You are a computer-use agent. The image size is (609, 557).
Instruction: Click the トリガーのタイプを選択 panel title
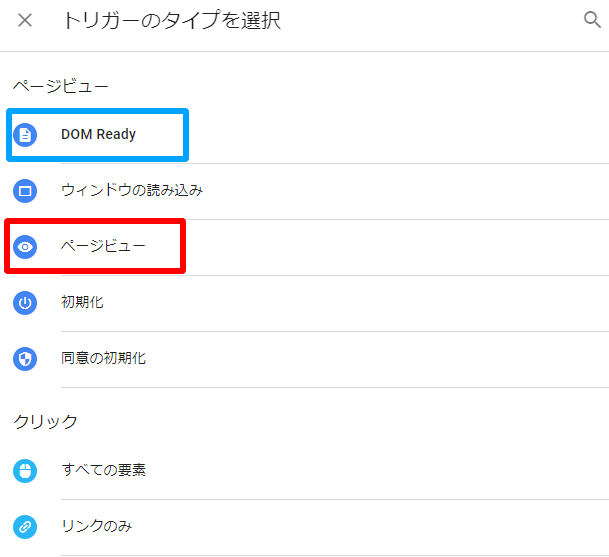pos(171,20)
